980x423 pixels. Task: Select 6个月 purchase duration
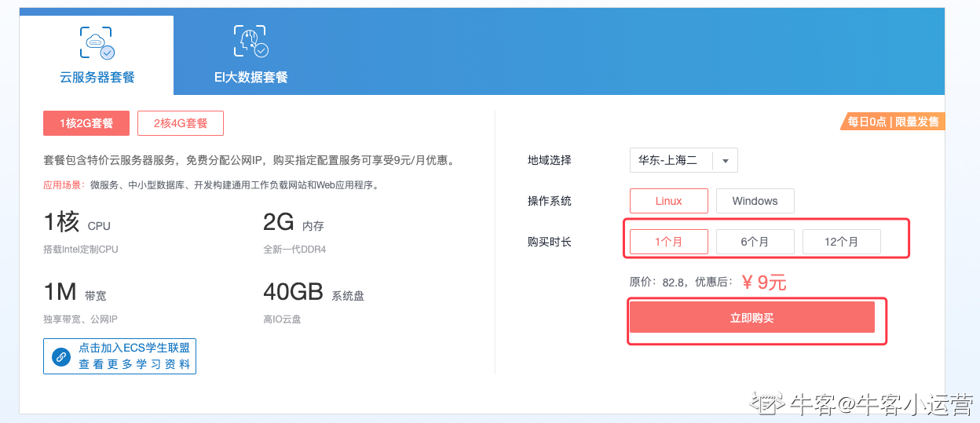[755, 242]
